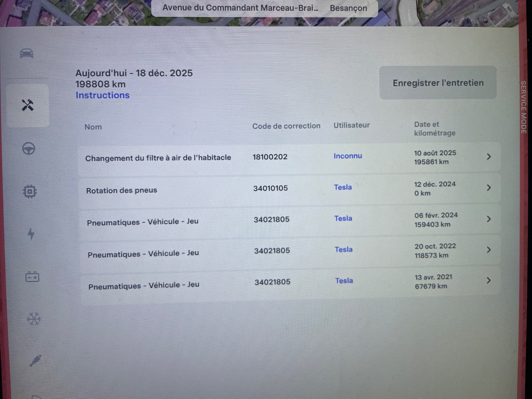Open the snowflake thermal section

pos(34,319)
